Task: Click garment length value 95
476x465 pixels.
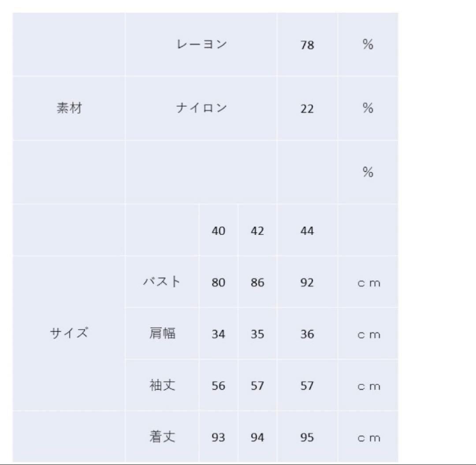Action: pyautogui.click(x=307, y=438)
